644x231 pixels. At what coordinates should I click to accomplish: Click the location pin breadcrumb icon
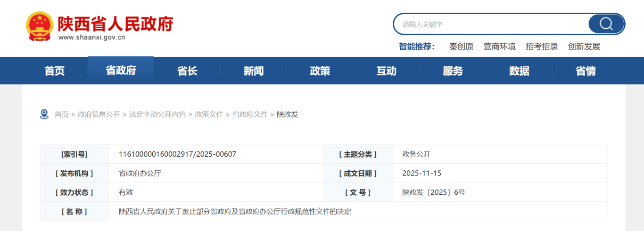click(44, 114)
